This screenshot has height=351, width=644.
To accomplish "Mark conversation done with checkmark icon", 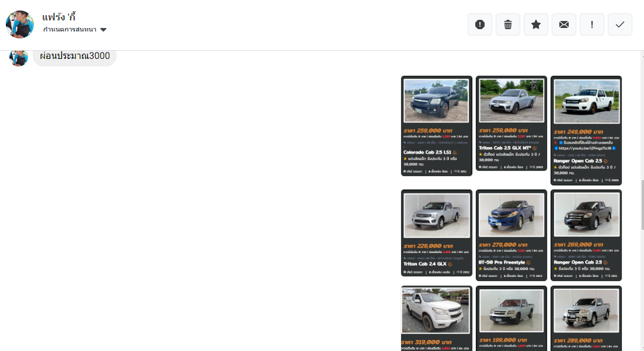I will [619, 24].
